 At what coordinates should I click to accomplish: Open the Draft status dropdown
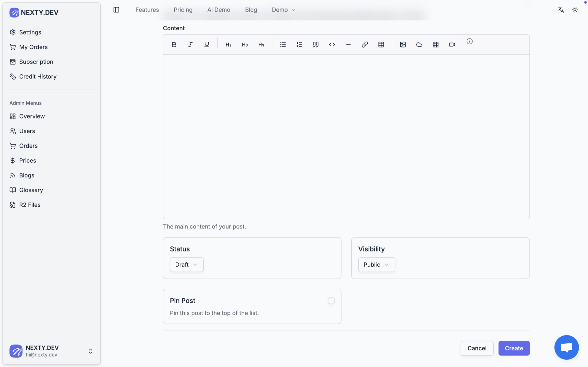point(186,264)
